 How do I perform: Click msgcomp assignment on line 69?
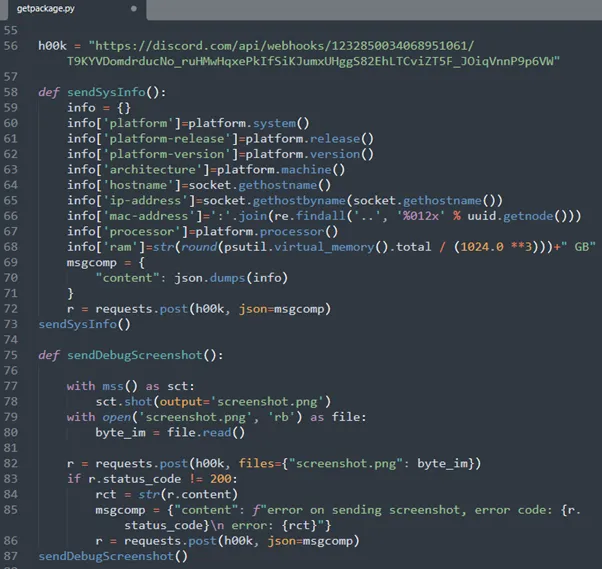(x=106, y=263)
